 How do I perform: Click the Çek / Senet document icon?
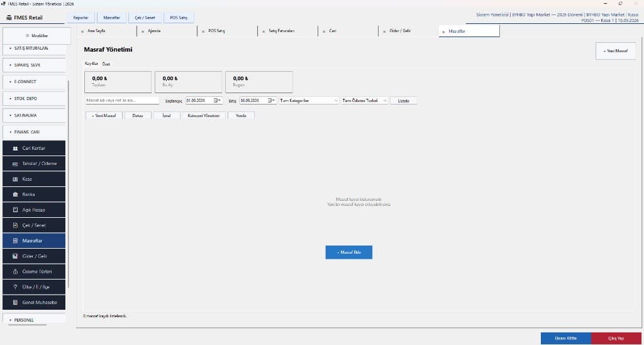click(x=15, y=225)
